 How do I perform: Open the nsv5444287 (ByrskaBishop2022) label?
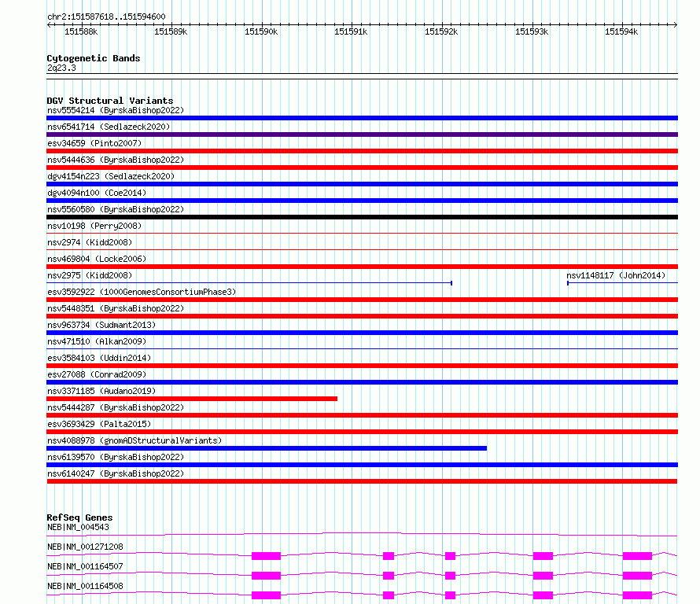116,407
